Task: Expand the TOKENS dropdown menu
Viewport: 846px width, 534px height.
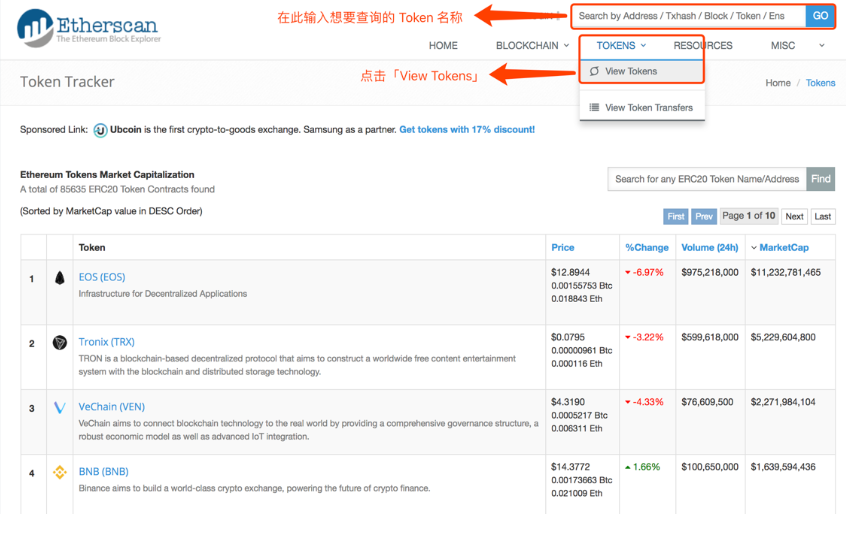Action: click(621, 45)
